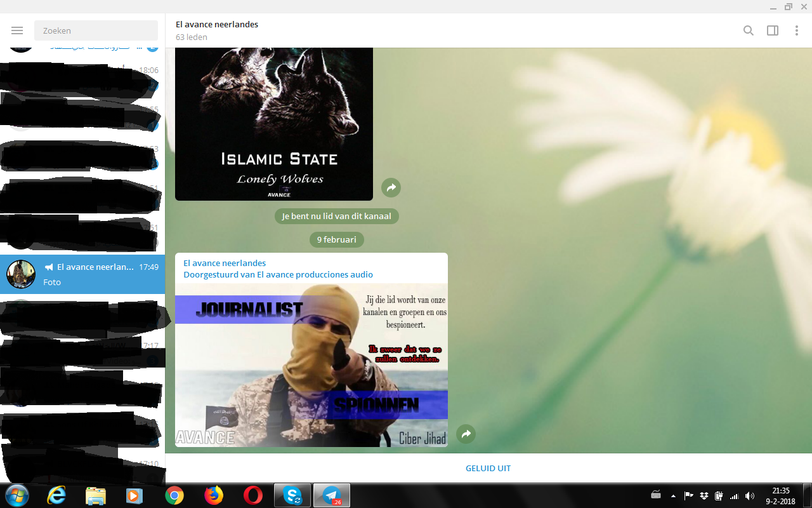Open Firefox from taskbar
This screenshot has height=508, width=812.
pos(214,495)
